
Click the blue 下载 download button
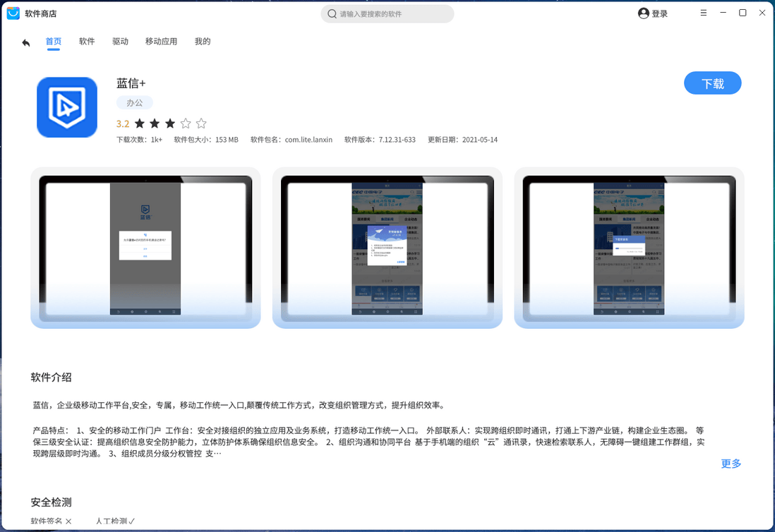tap(712, 83)
